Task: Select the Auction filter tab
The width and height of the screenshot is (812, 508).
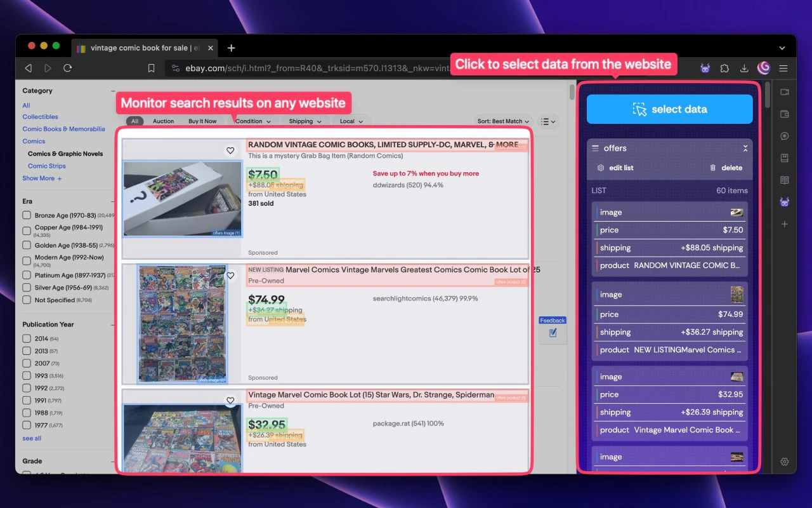Action: [163, 121]
